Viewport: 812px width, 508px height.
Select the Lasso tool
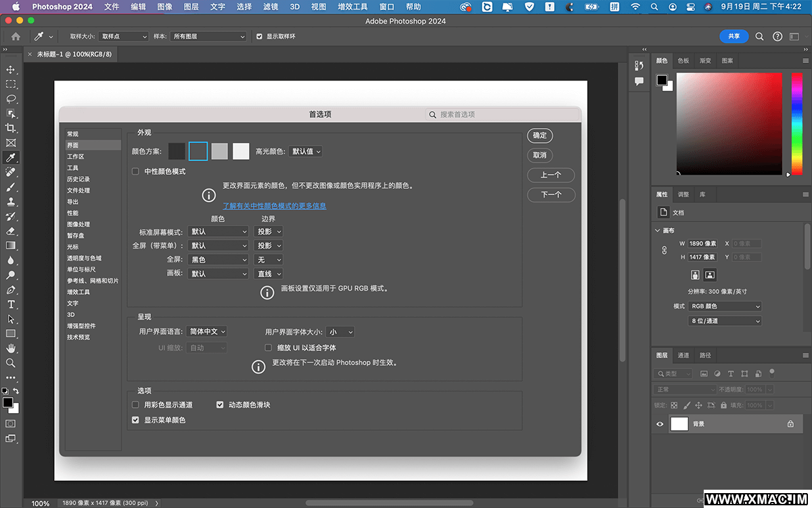tap(11, 99)
